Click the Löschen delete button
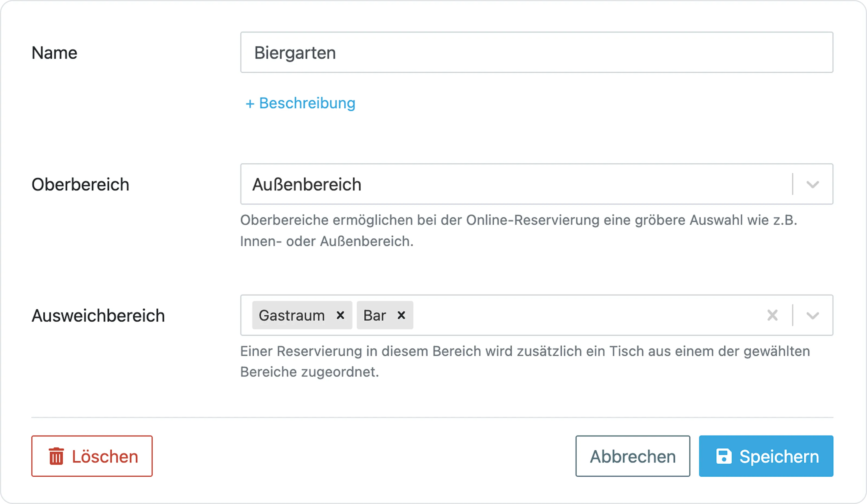The height and width of the screenshot is (504, 867). 92,456
